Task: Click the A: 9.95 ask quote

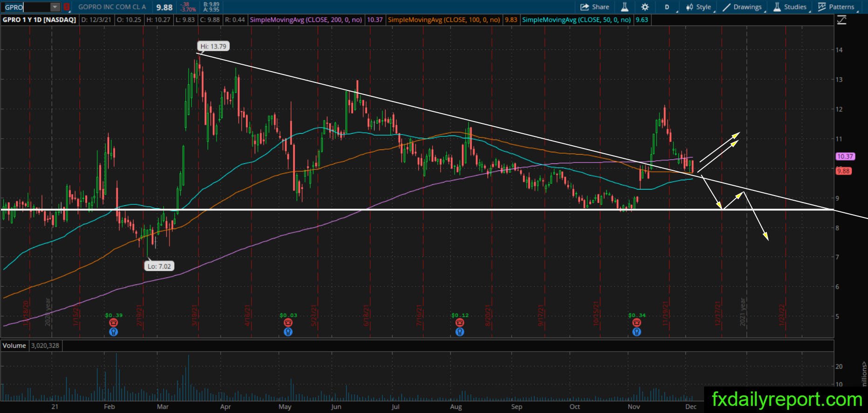Action: 211,9
